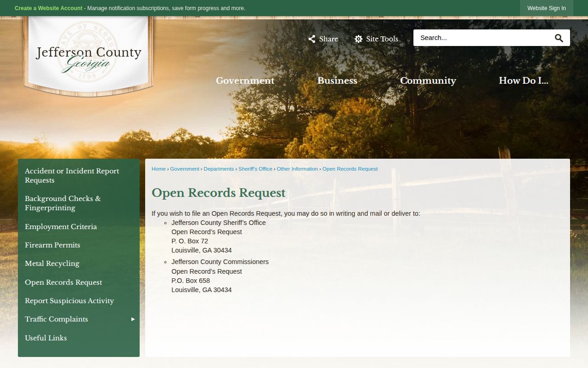Image resolution: width=588 pixels, height=368 pixels.
Task: Open the Government breadcrumb link
Action: tap(185, 169)
